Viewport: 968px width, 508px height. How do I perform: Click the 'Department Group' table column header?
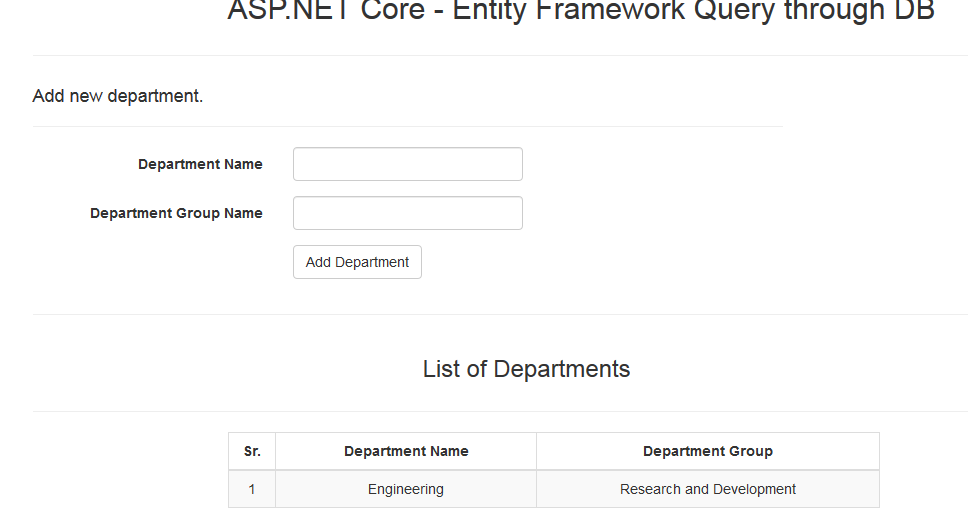click(708, 451)
